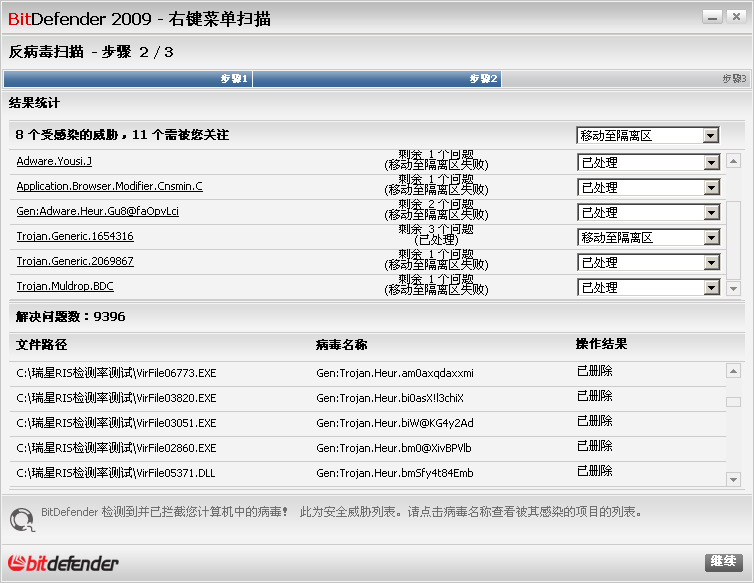
Task: Open the Gen:Adware.Heur.Gu8@faOpvLci link
Action: click(x=98, y=211)
